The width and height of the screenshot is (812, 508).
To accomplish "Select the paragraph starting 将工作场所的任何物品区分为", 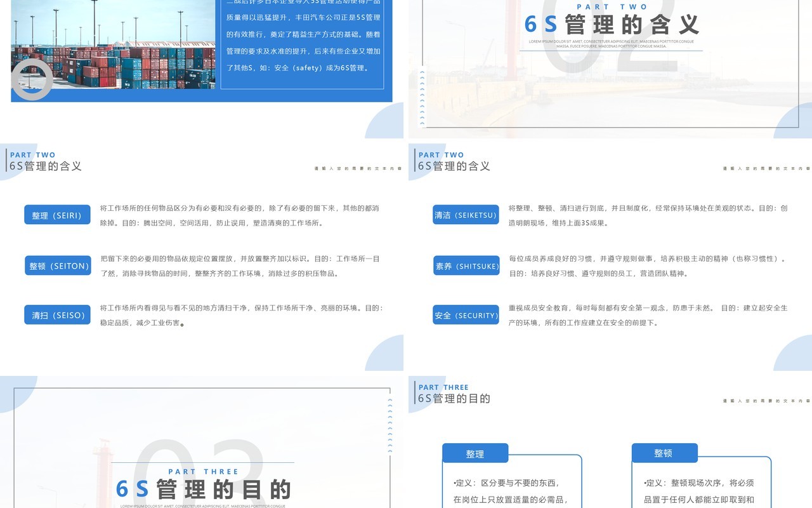I will click(x=240, y=215).
